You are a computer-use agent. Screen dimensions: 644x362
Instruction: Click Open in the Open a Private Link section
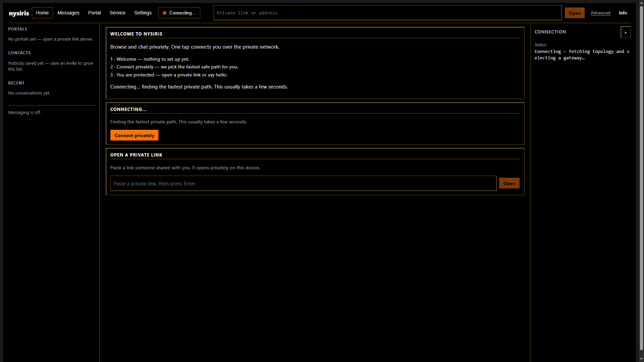click(509, 183)
